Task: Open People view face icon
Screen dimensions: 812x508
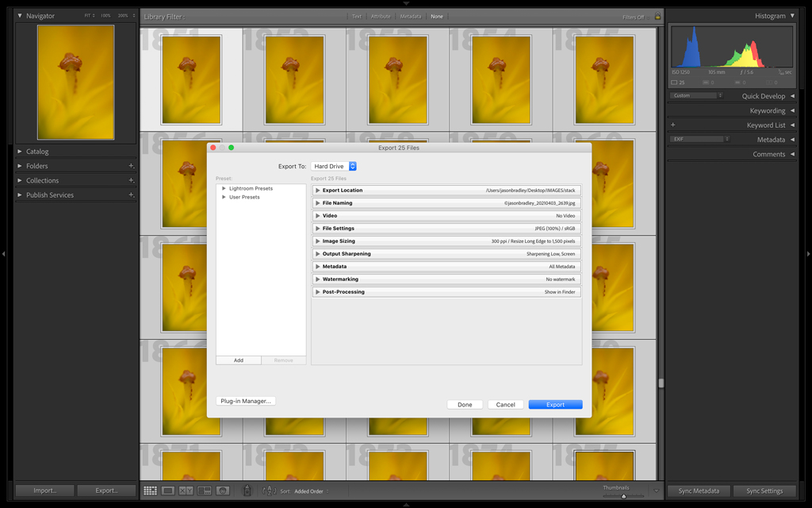Action: click(223, 491)
